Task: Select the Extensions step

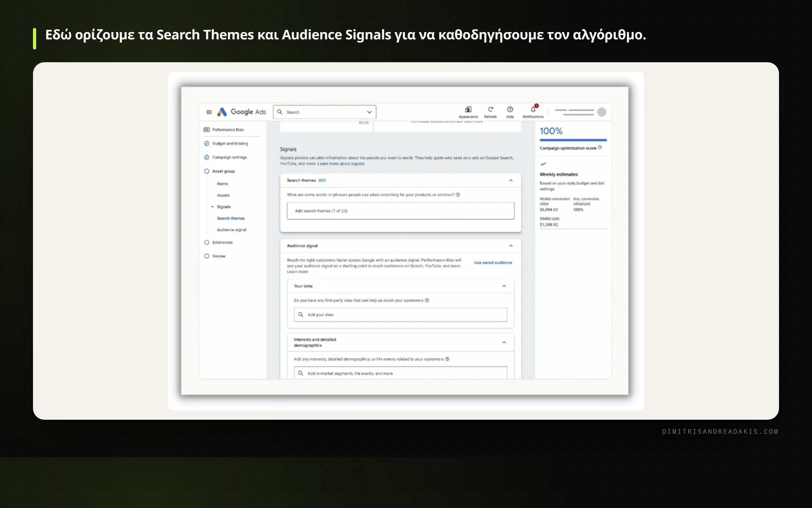Action: [219, 242]
